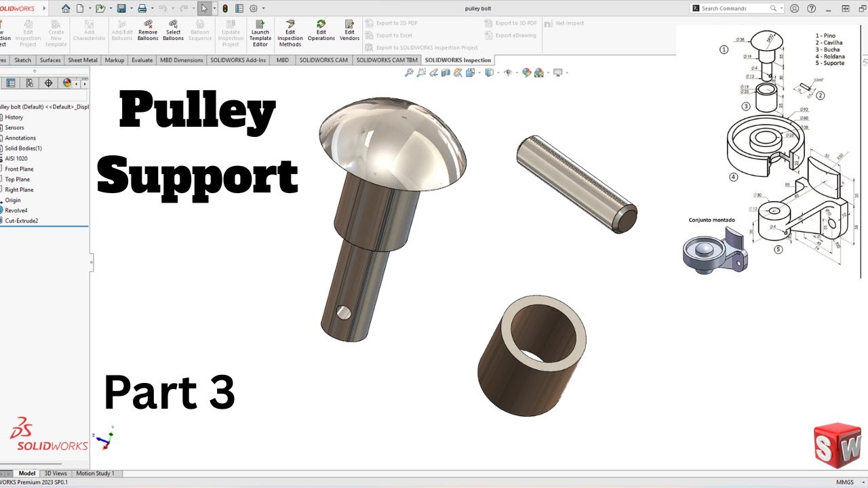868x488 pixels.
Task: Show next manager tab via right arrow
Action: tap(84, 83)
